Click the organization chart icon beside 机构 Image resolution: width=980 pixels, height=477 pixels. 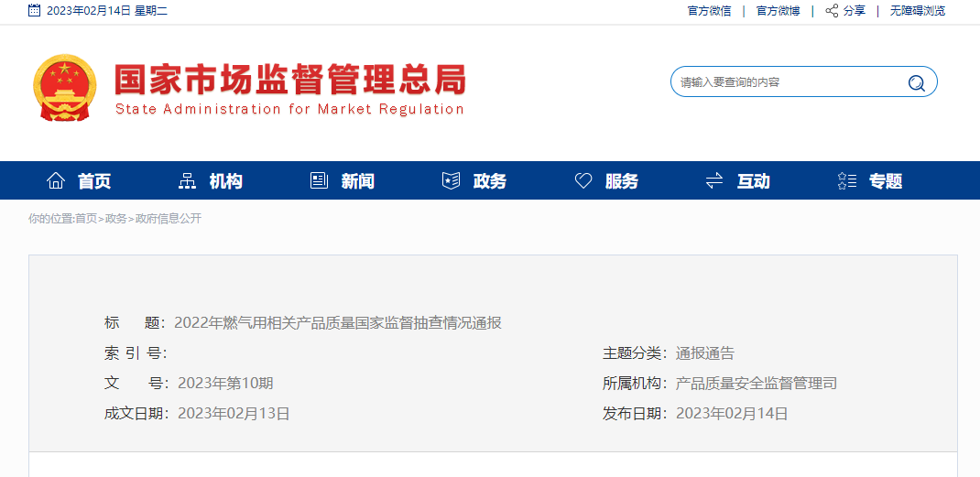pyautogui.click(x=187, y=180)
